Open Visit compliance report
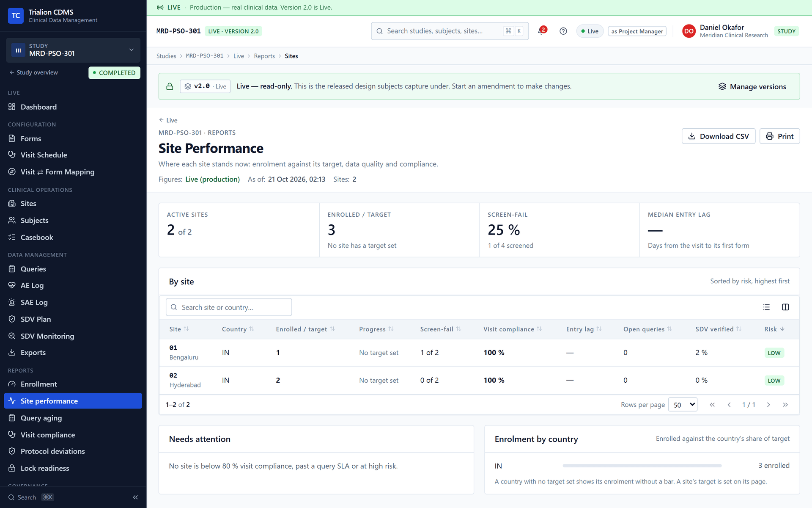 (73, 435)
